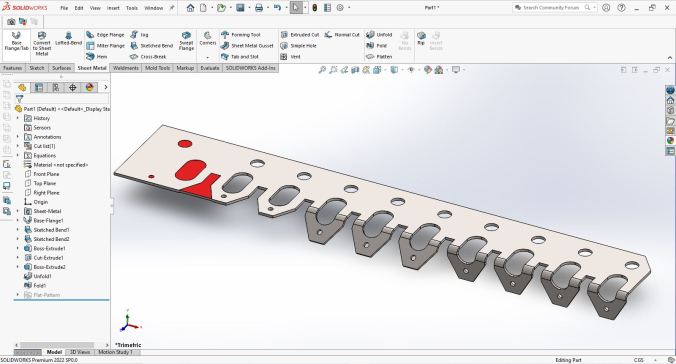
Task: Select the Simple Hole tool
Action: point(298,46)
